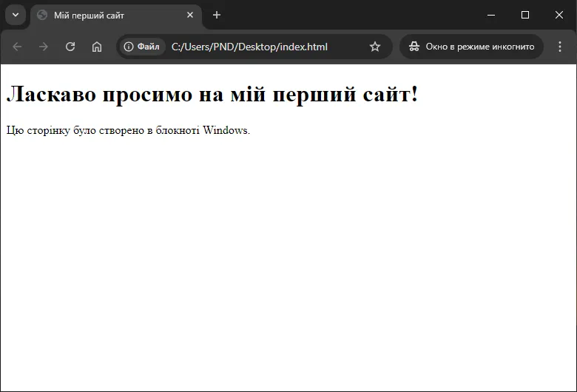Click the heading "Ласкаво просимо на мій перший сайт!"
Viewport: 577px width, 392px height.
(x=212, y=94)
